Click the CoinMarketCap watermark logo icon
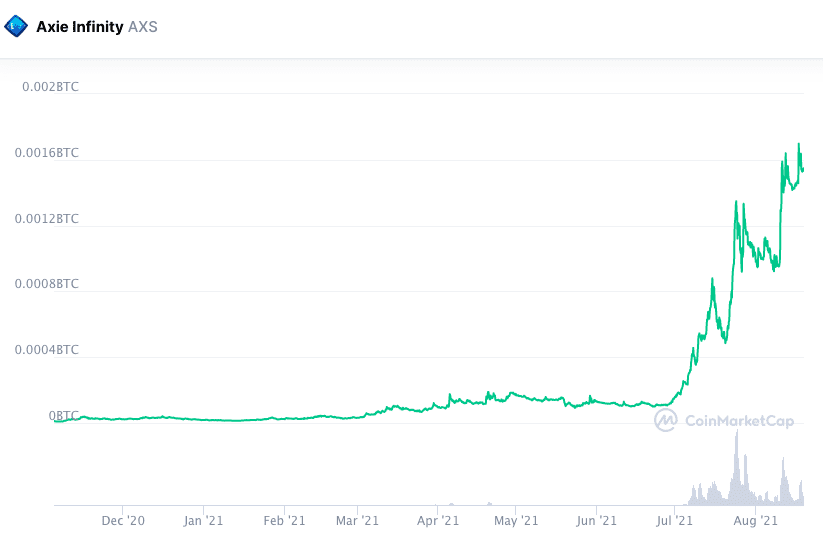Screen dimensions: 823x543 tap(666, 421)
